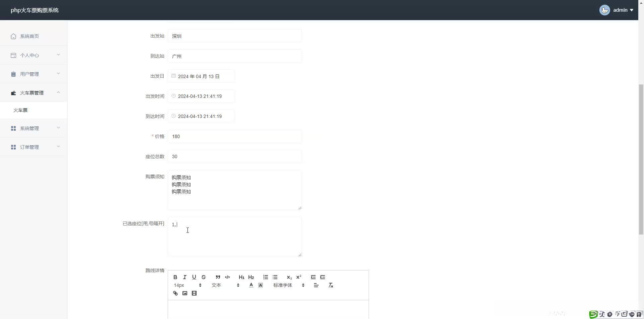The height and width of the screenshot is (319, 644).
Task: Open the 个人中心 sidebar menu
Action: 34,55
